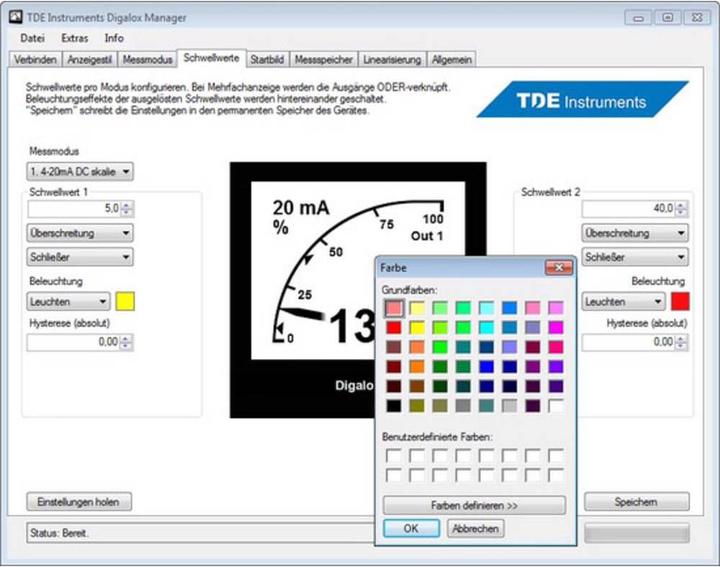This screenshot has height=567, width=720.
Task: Open Schwellwert 1 Leuchten dropdown
Action: pos(68,302)
